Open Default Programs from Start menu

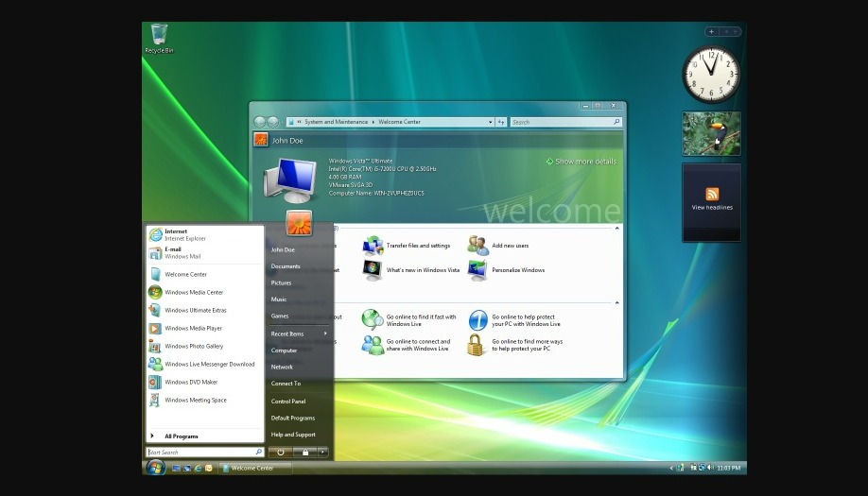(x=293, y=418)
